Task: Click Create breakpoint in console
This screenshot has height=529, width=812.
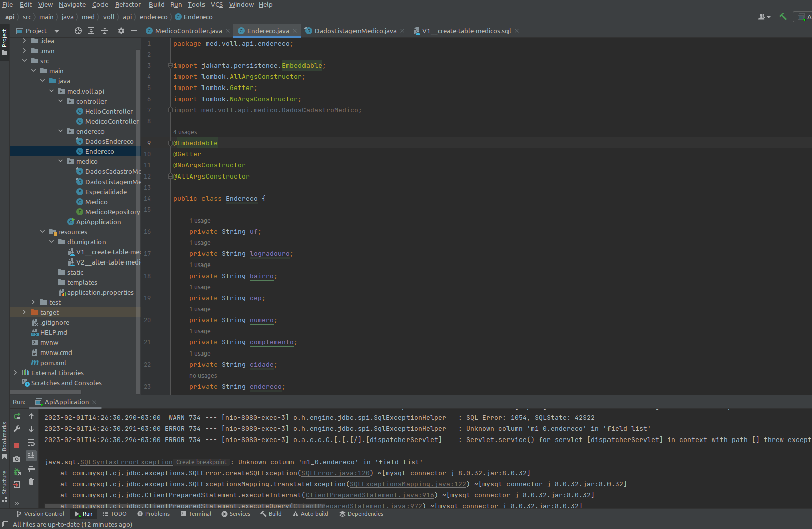Action: click(201, 462)
